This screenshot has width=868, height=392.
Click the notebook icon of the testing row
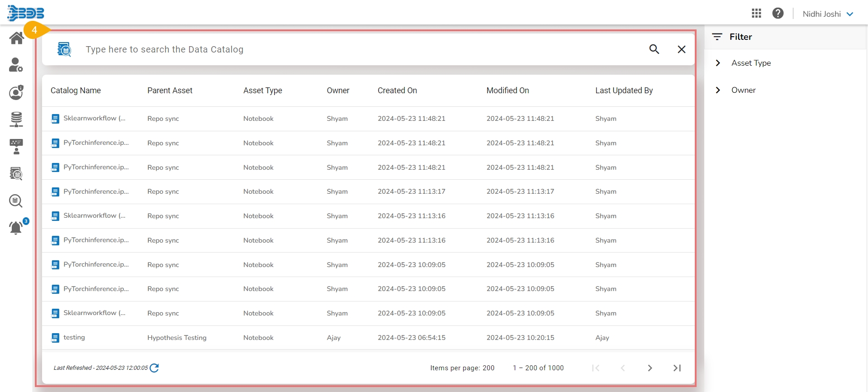click(x=55, y=338)
